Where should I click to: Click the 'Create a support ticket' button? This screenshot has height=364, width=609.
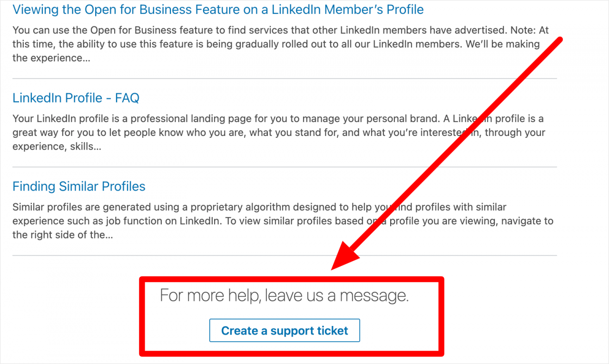pyautogui.click(x=284, y=330)
